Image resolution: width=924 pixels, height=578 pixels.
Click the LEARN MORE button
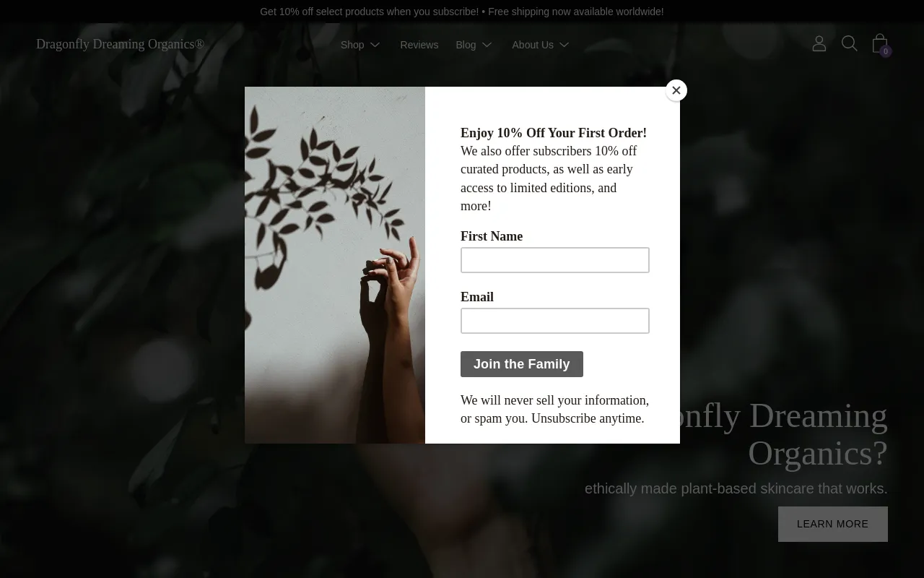click(833, 524)
